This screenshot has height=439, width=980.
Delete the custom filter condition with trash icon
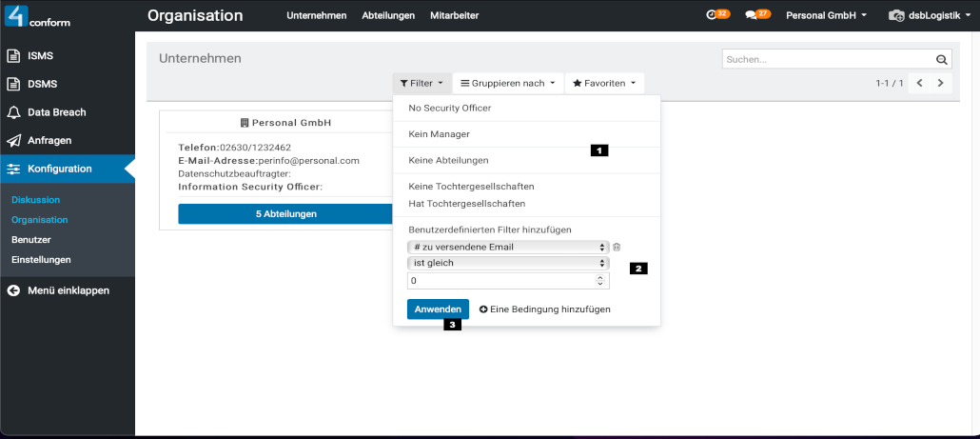[617, 248]
